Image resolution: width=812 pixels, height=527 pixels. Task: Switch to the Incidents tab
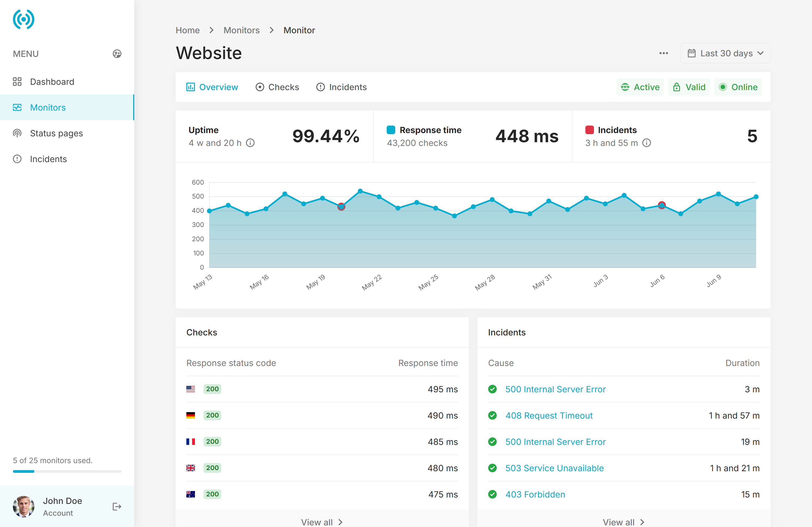[341, 87]
